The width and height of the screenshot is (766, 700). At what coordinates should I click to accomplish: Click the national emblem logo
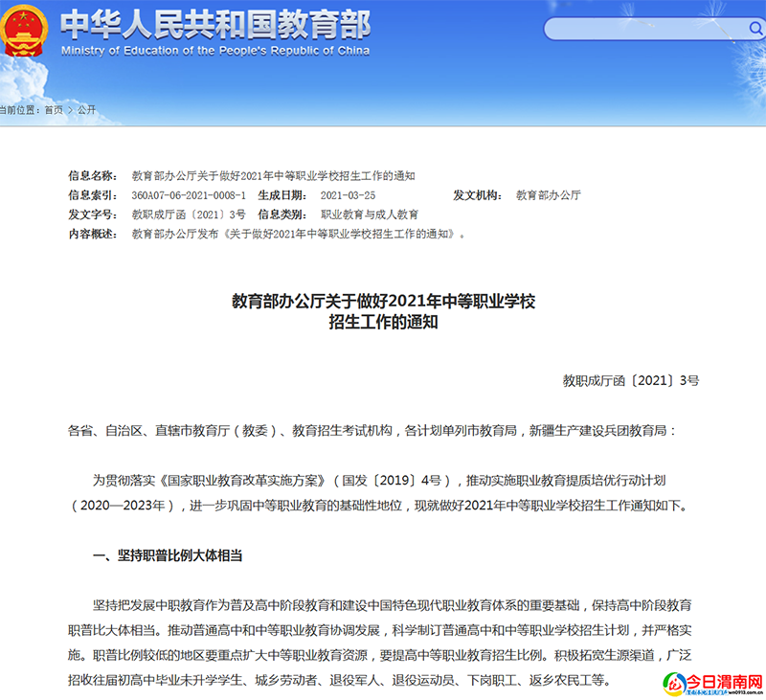(x=23, y=31)
